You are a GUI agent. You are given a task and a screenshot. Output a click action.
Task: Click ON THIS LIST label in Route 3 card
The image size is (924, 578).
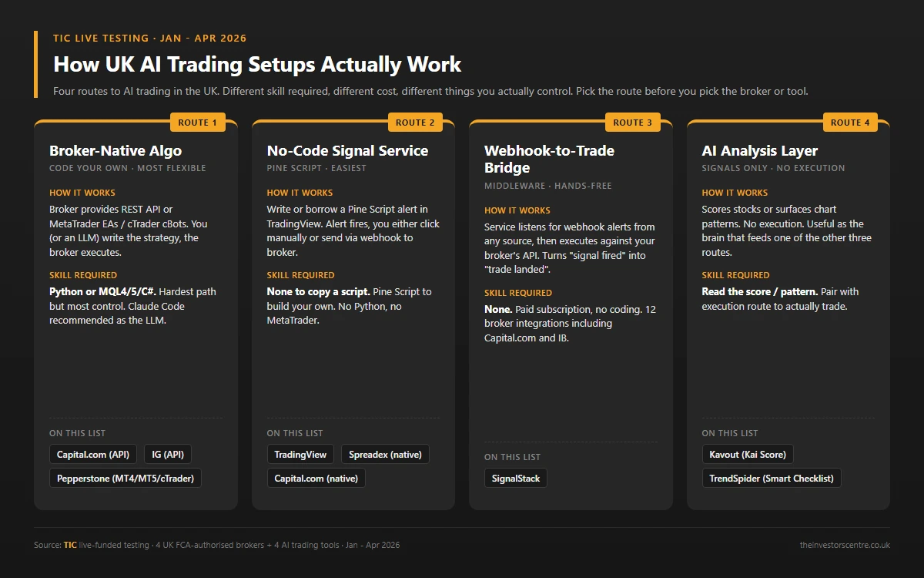512,457
